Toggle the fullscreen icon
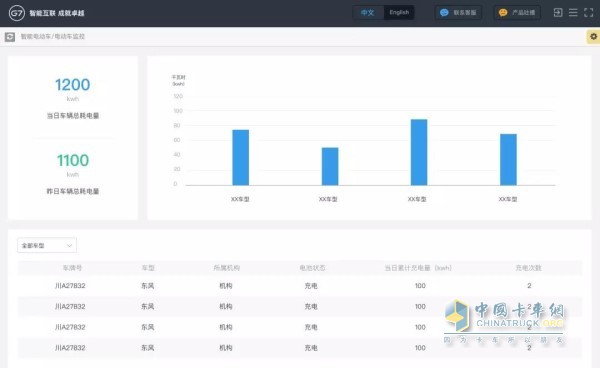Image resolution: width=600 pixels, height=368 pixels. pos(589,13)
